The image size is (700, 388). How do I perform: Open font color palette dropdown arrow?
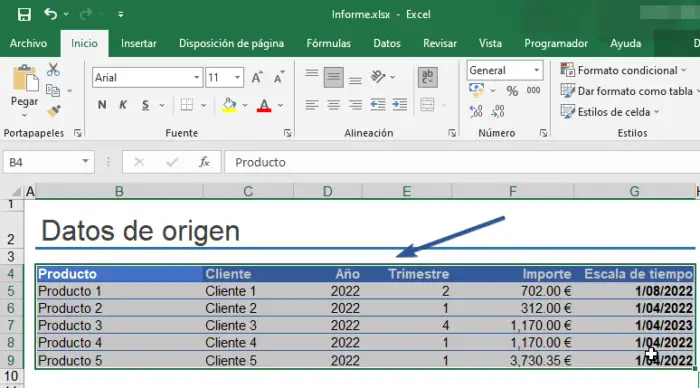(280, 105)
